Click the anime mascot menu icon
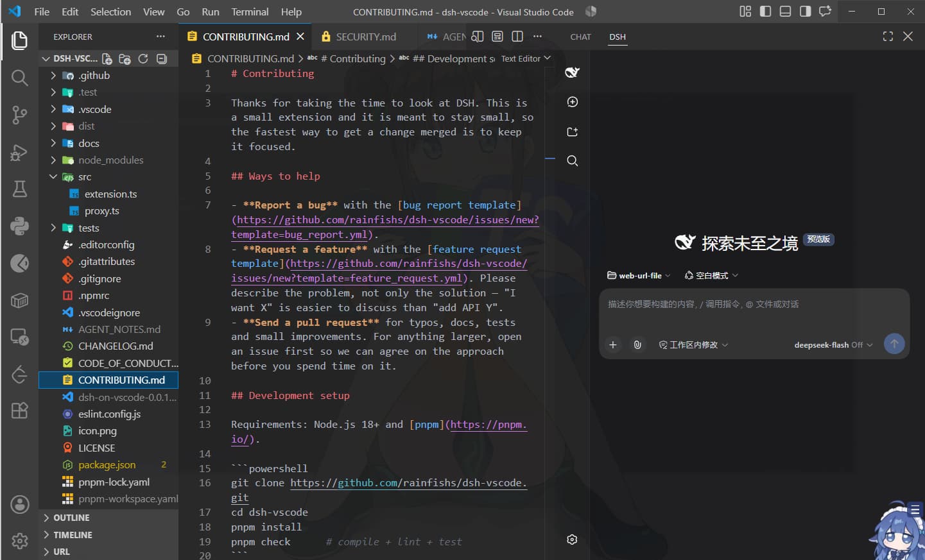 915,510
